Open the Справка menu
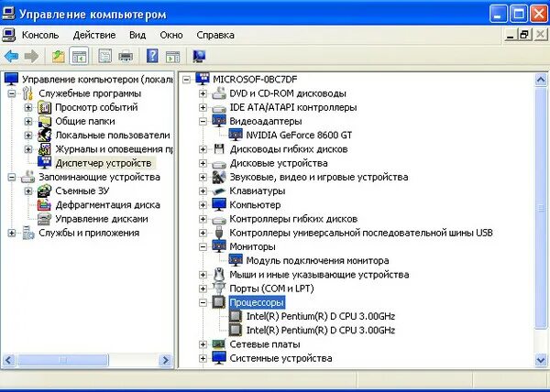This screenshot has height=392, width=550. [215, 35]
